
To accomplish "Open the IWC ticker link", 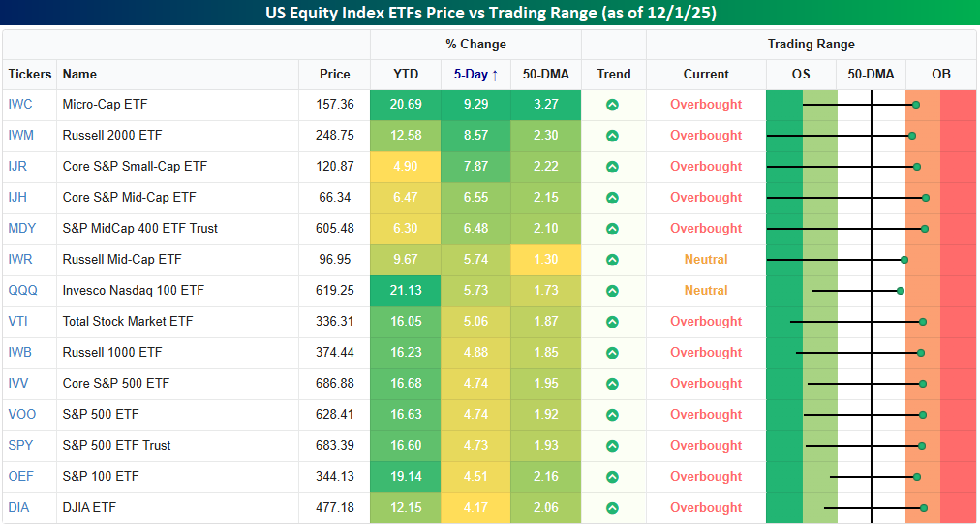I will pyautogui.click(x=21, y=105).
